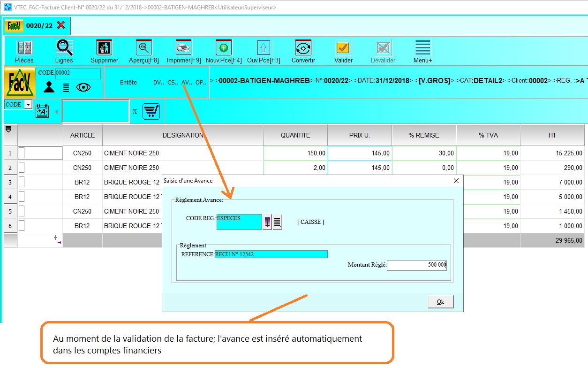Click the Lignes magnifier icon

[x=64, y=48]
